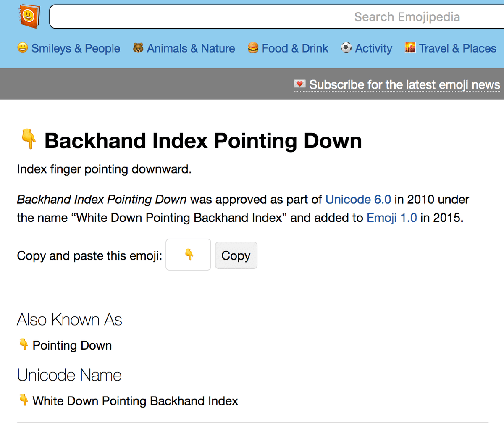
Task: Open the Animals & Nature category
Action: pyautogui.click(x=191, y=48)
